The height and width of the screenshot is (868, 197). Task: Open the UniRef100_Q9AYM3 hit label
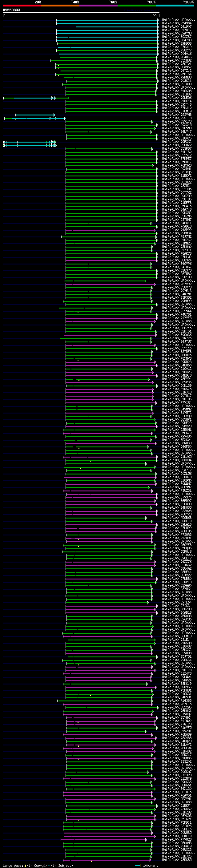click(176, 33)
